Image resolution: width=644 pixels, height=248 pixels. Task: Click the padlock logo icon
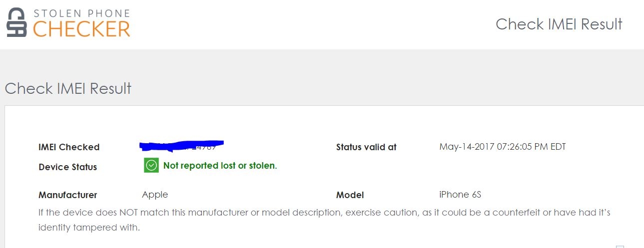pyautogui.click(x=17, y=23)
